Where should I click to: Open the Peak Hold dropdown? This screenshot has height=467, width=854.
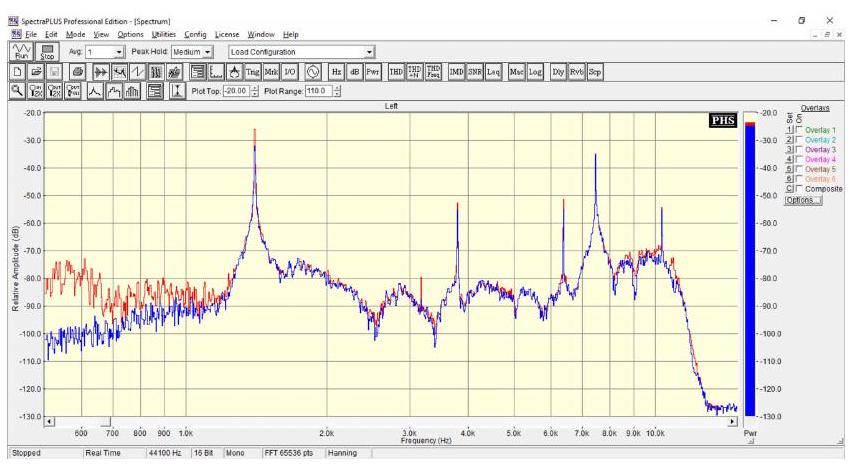click(x=208, y=52)
